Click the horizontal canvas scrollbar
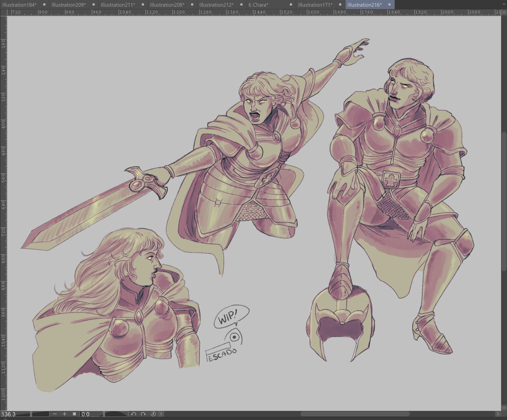The width and height of the screenshot is (507, 420). tap(355, 414)
